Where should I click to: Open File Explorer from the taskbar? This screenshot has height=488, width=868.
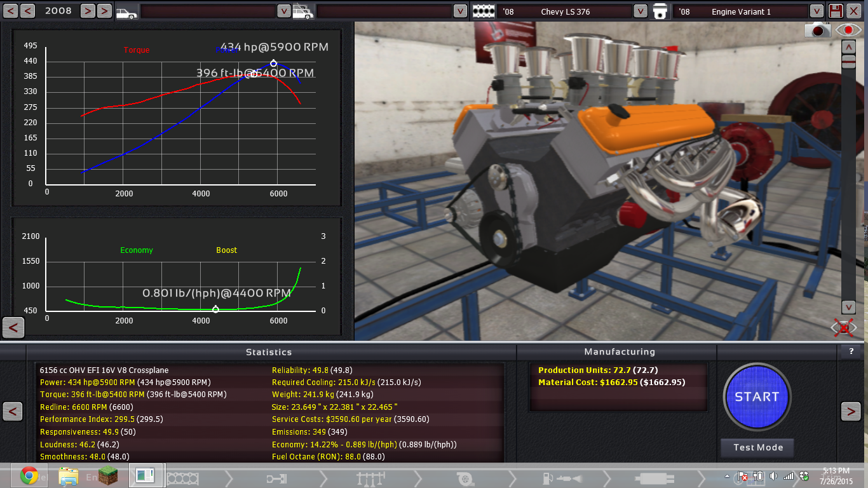(68, 475)
